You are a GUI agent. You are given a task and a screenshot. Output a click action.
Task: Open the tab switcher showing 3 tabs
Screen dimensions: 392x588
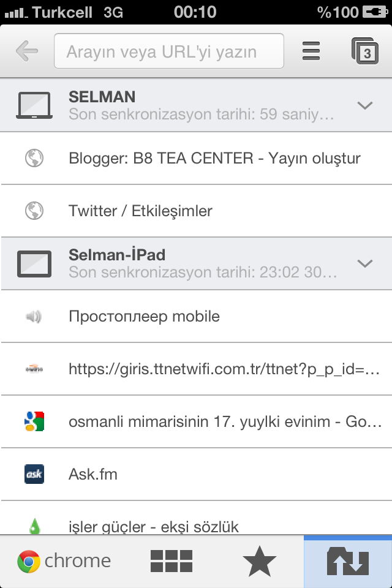point(364,51)
